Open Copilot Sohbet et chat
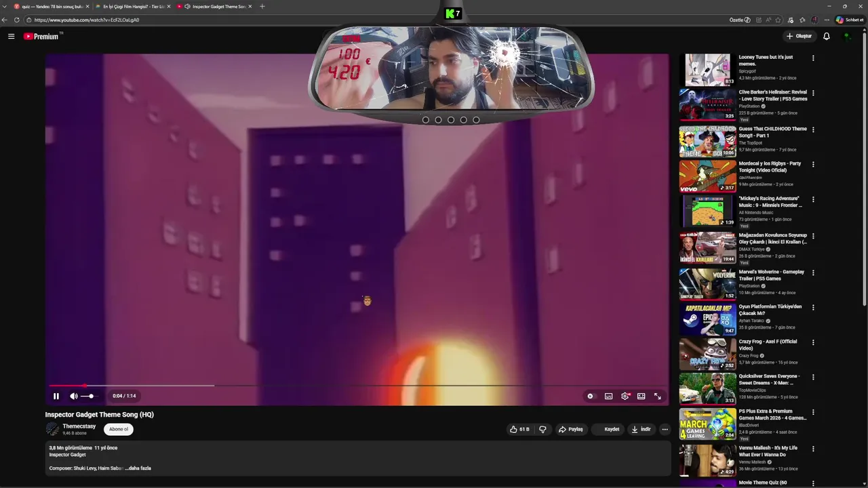The width and height of the screenshot is (868, 488). tap(850, 20)
